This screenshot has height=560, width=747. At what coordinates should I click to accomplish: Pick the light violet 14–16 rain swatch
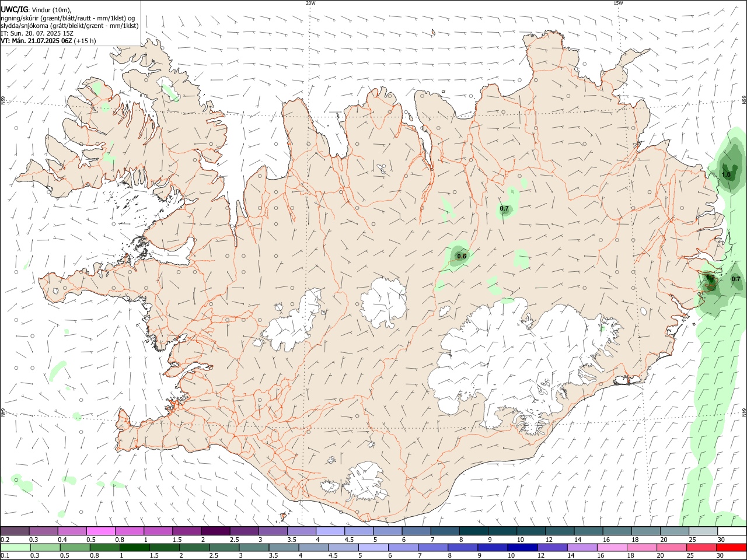(x=582, y=547)
